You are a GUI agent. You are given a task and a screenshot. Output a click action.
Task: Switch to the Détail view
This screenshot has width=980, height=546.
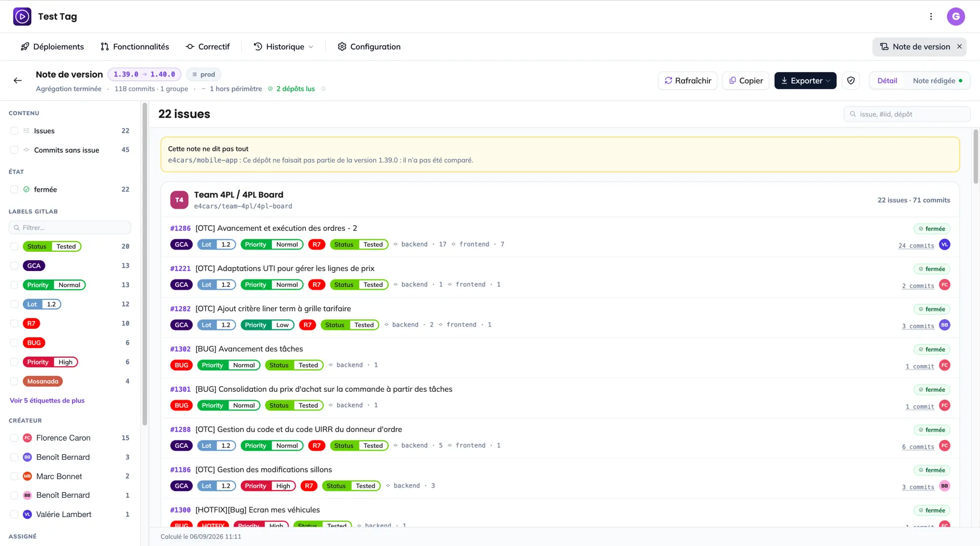click(887, 81)
